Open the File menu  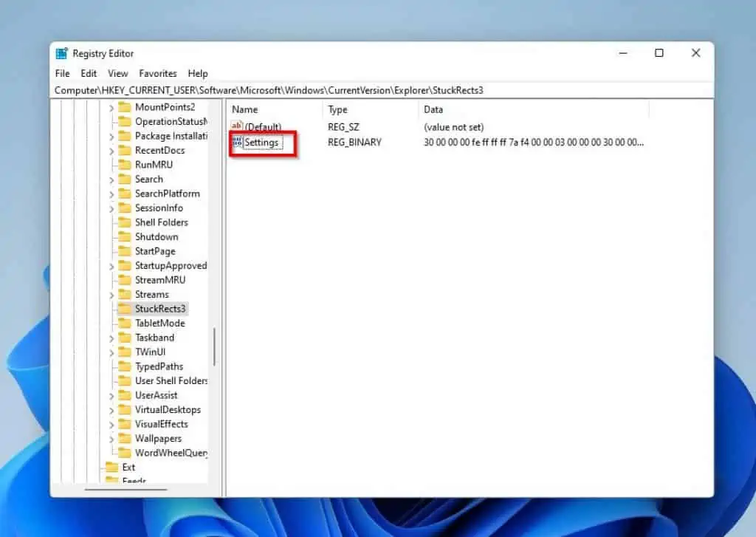pyautogui.click(x=62, y=73)
